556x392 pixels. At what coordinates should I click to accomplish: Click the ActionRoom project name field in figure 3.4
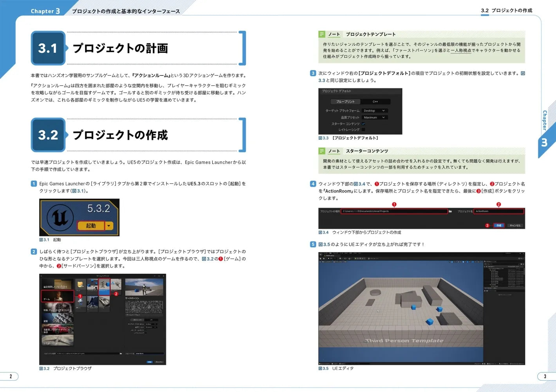[499, 211]
